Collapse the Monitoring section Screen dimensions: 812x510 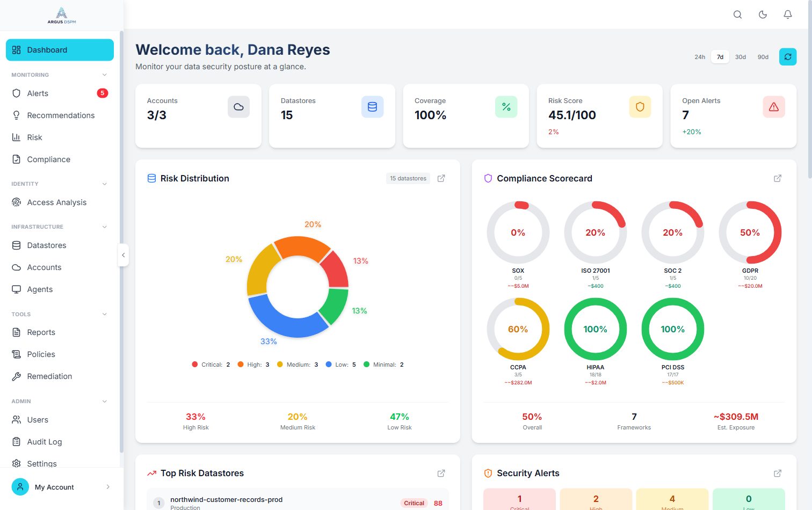click(105, 75)
